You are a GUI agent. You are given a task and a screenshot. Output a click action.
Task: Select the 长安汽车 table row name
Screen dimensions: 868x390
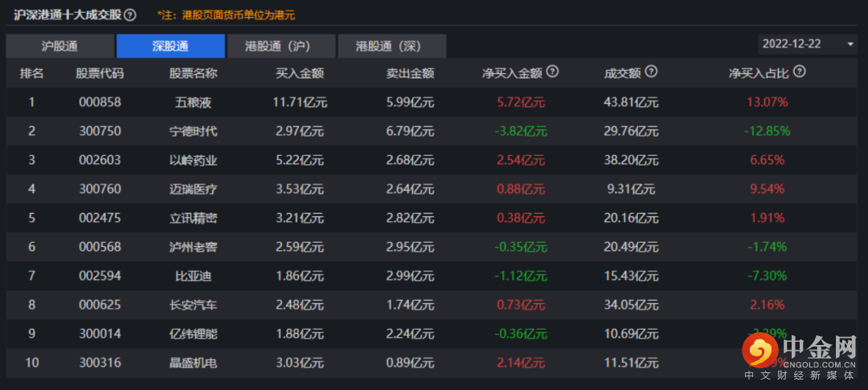coord(193,305)
